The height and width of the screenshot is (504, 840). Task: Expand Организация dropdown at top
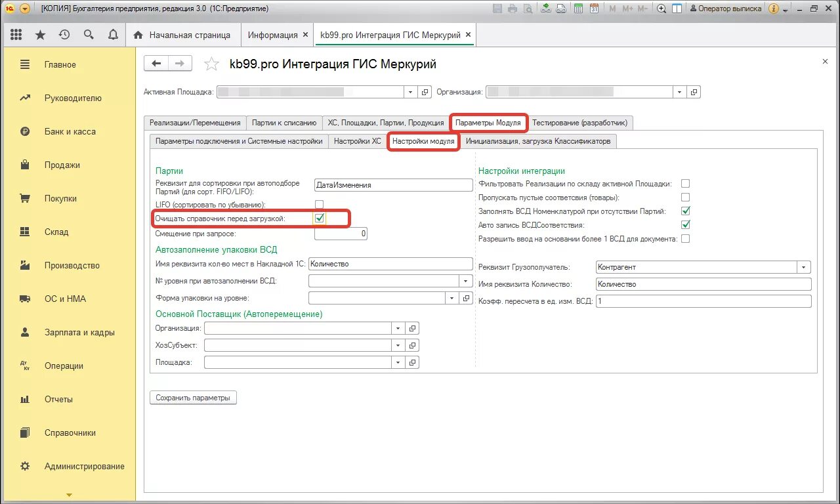tap(680, 93)
